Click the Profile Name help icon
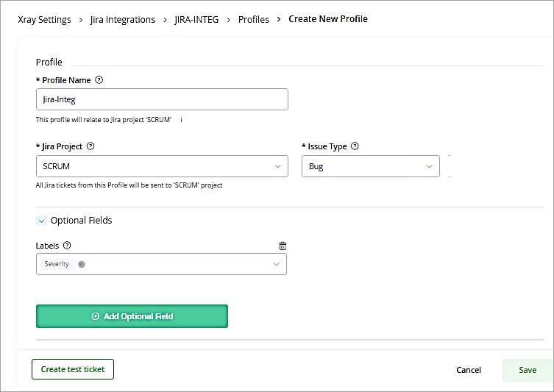The image size is (554, 392). coord(100,80)
